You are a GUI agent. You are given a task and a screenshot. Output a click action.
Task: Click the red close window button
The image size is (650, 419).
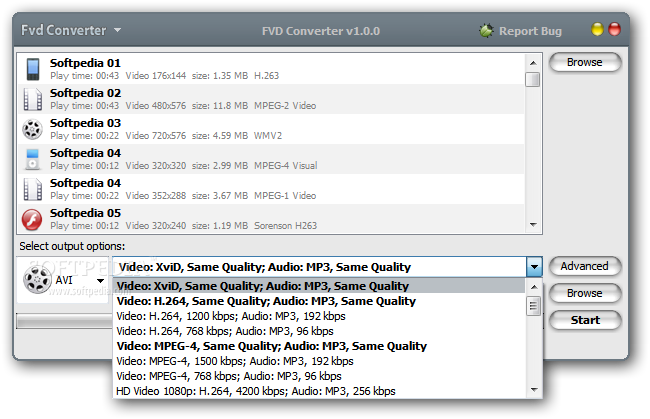614,29
